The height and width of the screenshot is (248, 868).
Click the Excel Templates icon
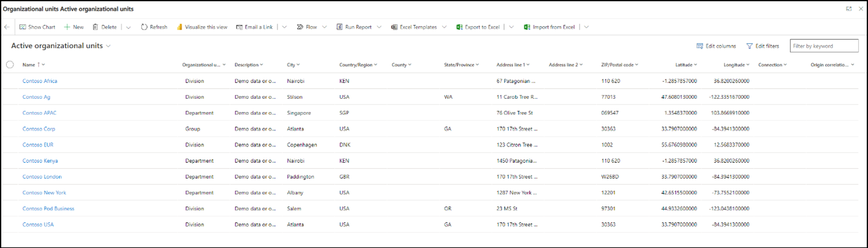(394, 27)
